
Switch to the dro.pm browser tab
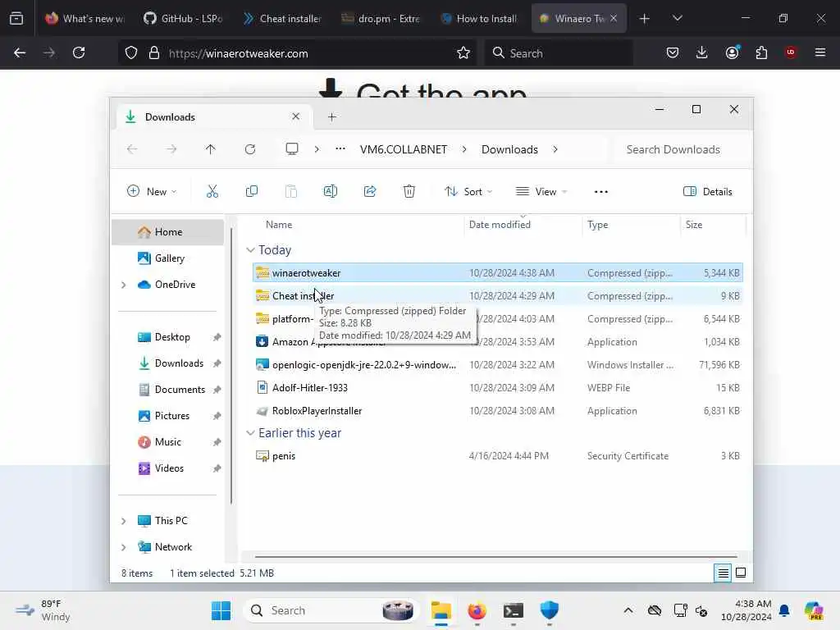[381, 18]
